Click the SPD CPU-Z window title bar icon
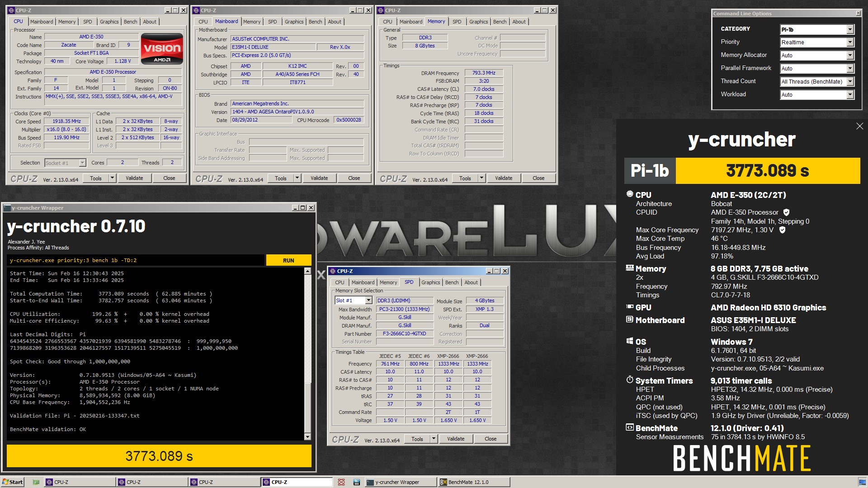This screenshot has height=488, width=868. pos(333,271)
